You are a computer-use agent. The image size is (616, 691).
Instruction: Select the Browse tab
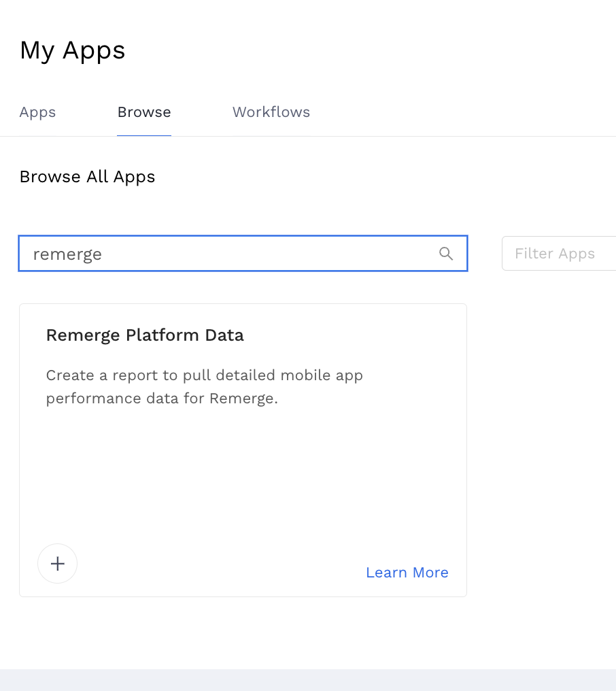pos(144,112)
